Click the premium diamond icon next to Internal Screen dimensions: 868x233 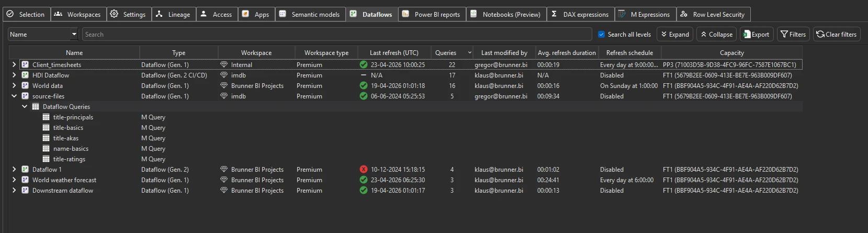click(224, 65)
